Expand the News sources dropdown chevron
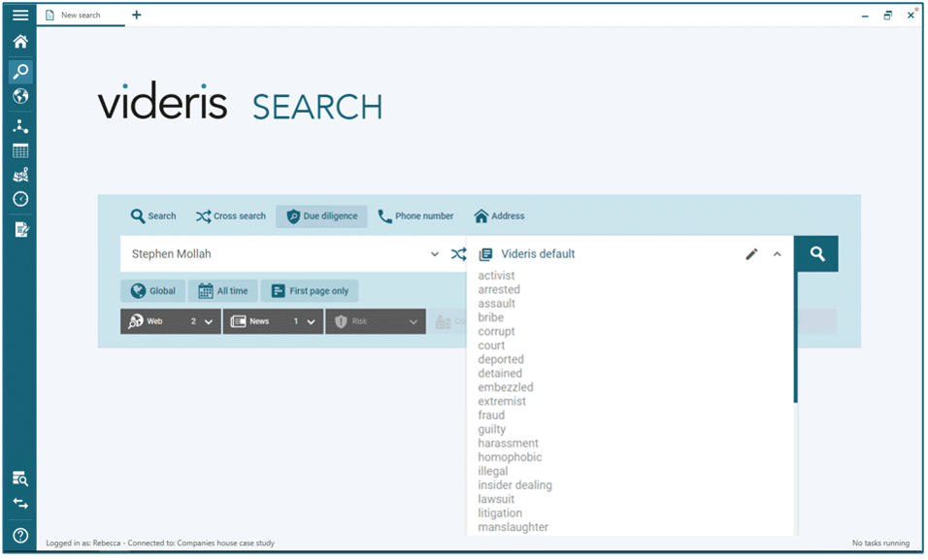This screenshot has height=560, width=928. point(312,322)
